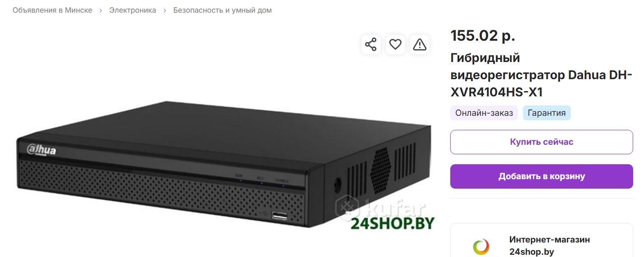Image resolution: width=644 pixels, height=257 pixels.
Task: Report the listing via warning triangle icon
Action: coord(420,44)
